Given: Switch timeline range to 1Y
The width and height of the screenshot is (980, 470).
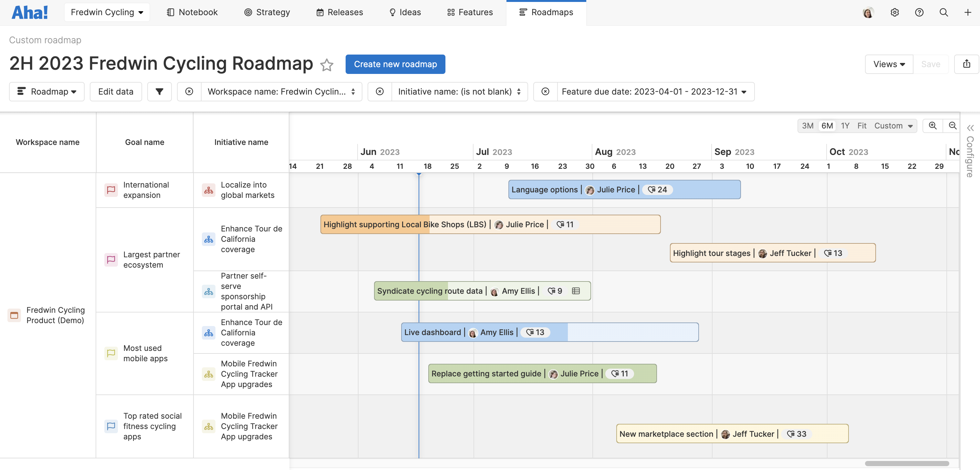Looking at the screenshot, I should pyautogui.click(x=845, y=126).
